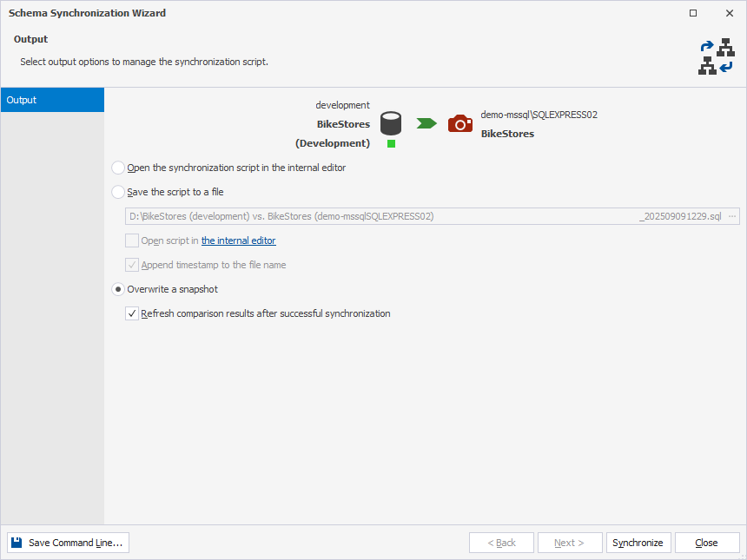Screen dimensions: 747x560
Task: Toggle Append timestamp to the file name
Action: pyautogui.click(x=131, y=265)
